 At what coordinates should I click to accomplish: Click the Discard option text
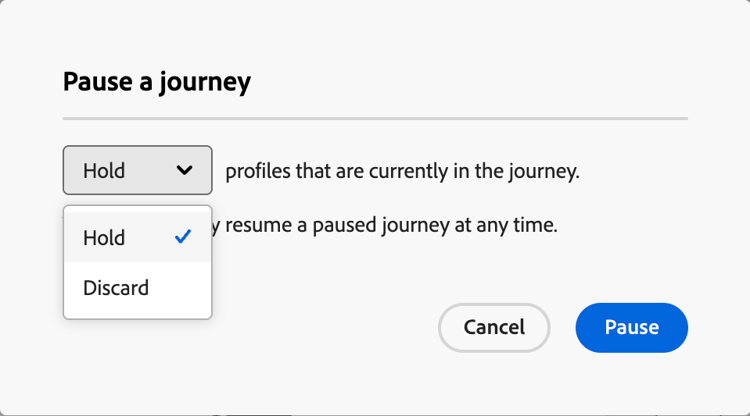click(116, 288)
